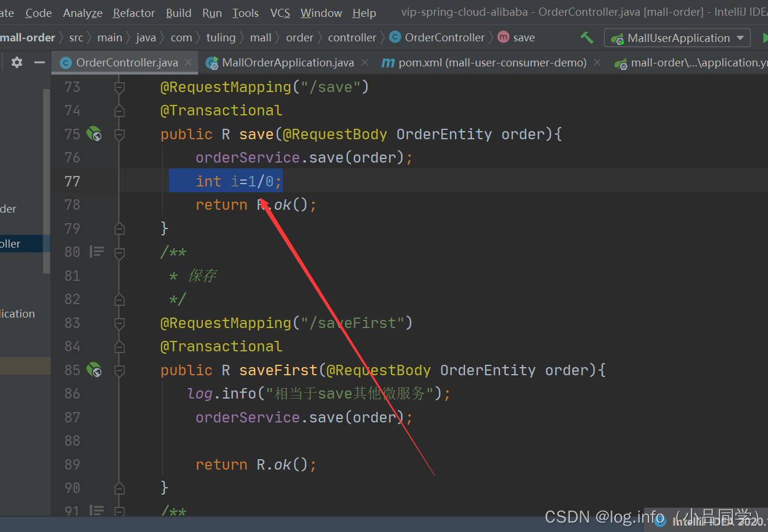768x532 pixels.
Task: Open the VCS menu
Action: tap(280, 13)
